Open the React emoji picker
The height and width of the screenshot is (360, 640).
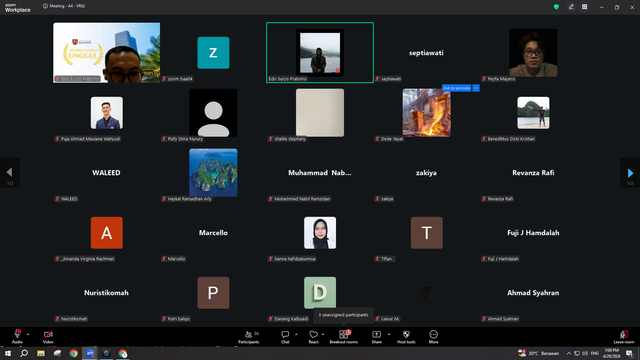coord(313,337)
